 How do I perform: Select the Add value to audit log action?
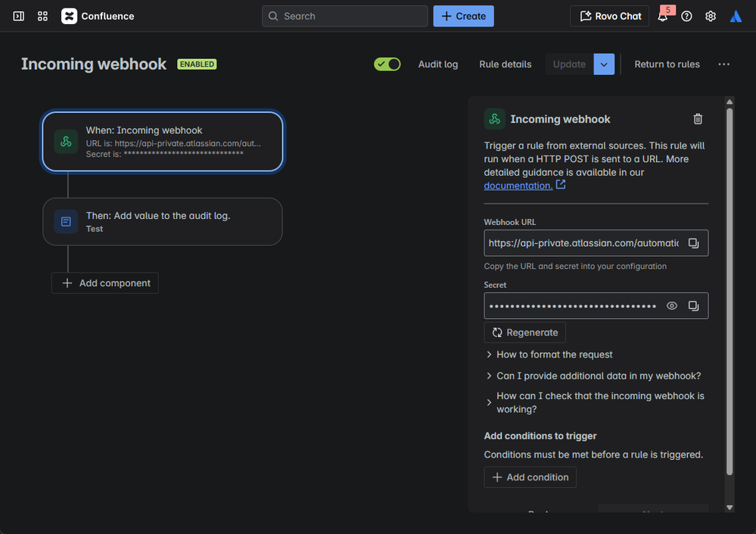(163, 221)
